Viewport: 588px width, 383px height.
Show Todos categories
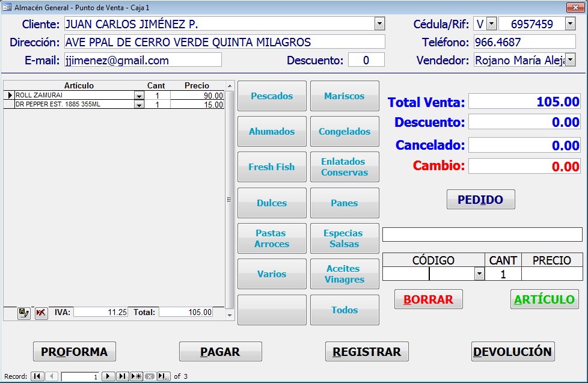[345, 310]
